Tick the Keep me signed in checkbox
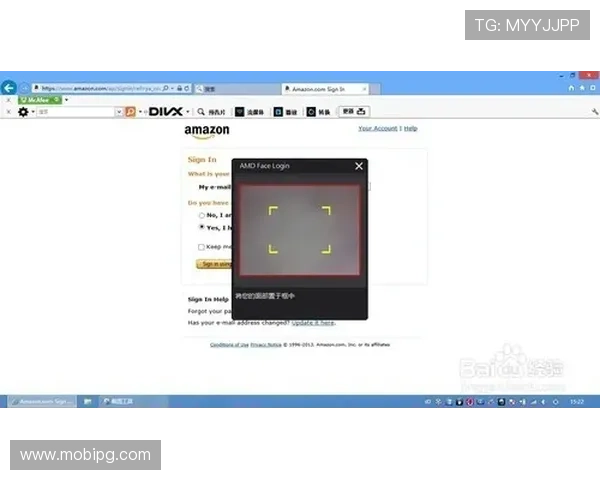600x480 pixels. coord(202,246)
